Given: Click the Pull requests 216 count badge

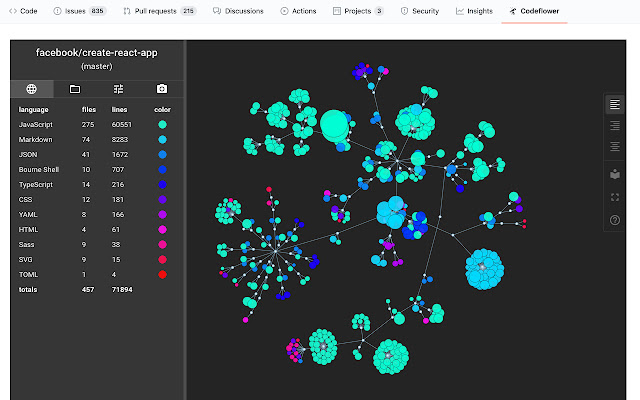Looking at the screenshot, I should click(188, 11).
